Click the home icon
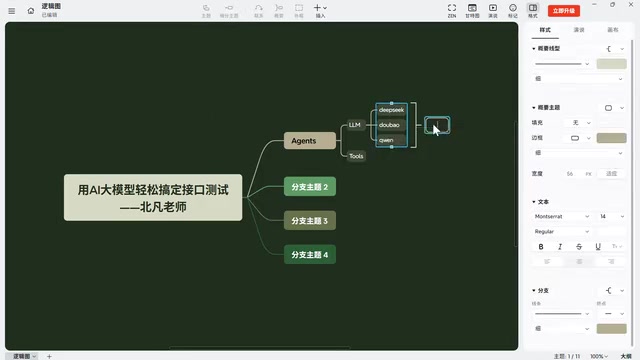640x360 pixels. 31,11
